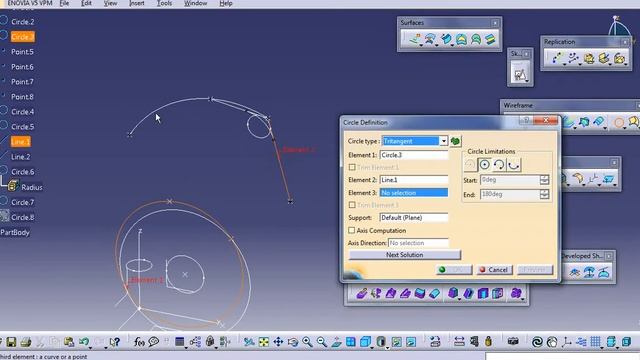Click the Zoom In magnifier
Screen dimensions: 640x360
tap(307, 342)
